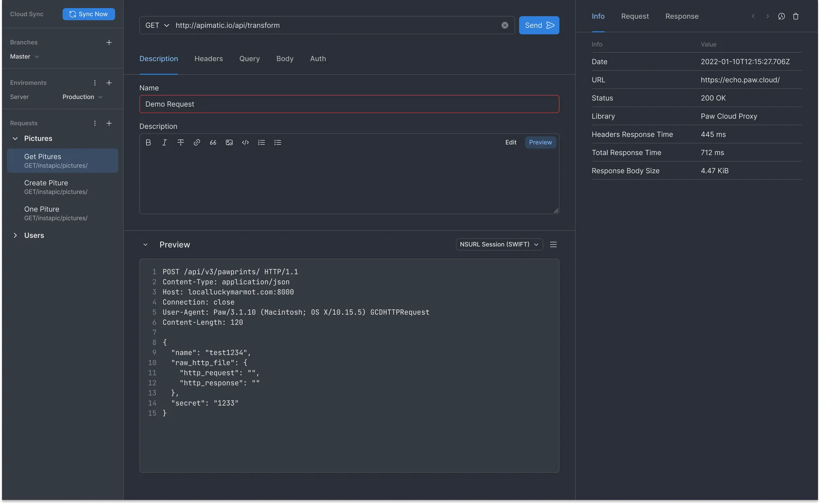This screenshot has height=504, width=820.
Task: Switch description editor to Edit mode
Action: pos(511,142)
